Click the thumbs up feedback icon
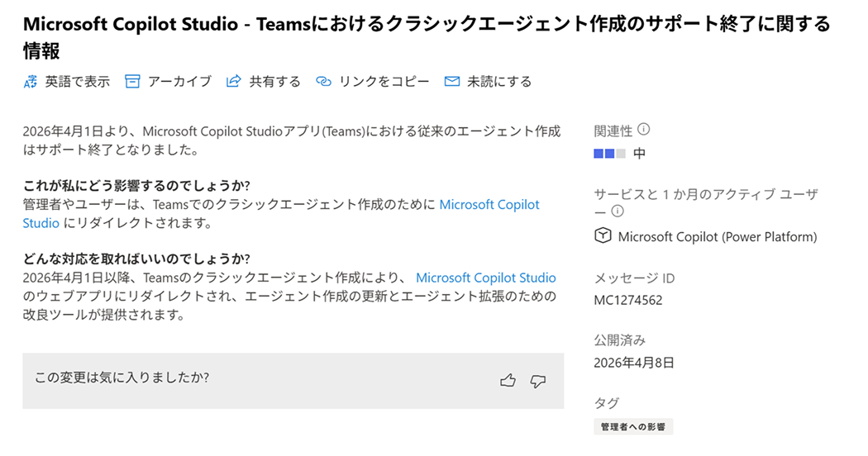The image size is (868, 456). pyautogui.click(x=508, y=381)
